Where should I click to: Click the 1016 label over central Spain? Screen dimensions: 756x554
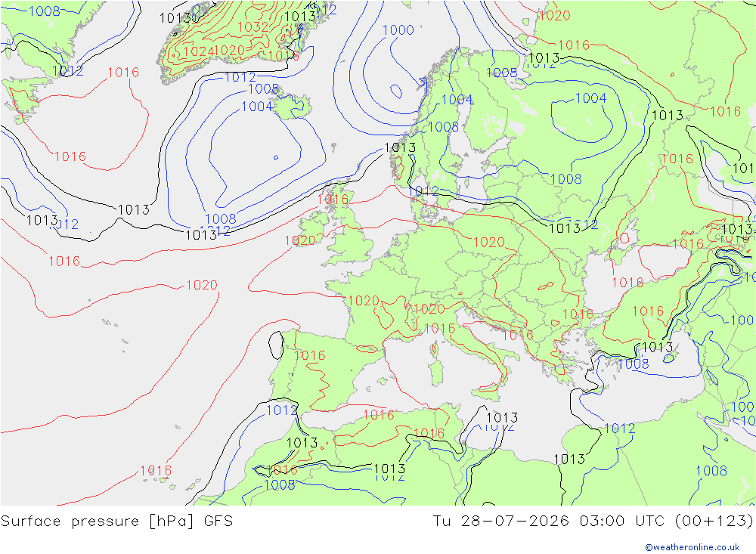(x=309, y=356)
